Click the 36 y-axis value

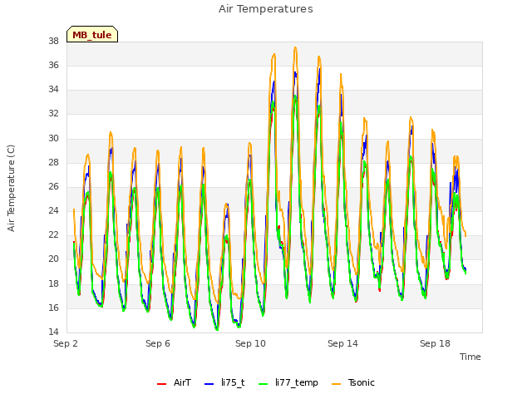click(x=53, y=65)
